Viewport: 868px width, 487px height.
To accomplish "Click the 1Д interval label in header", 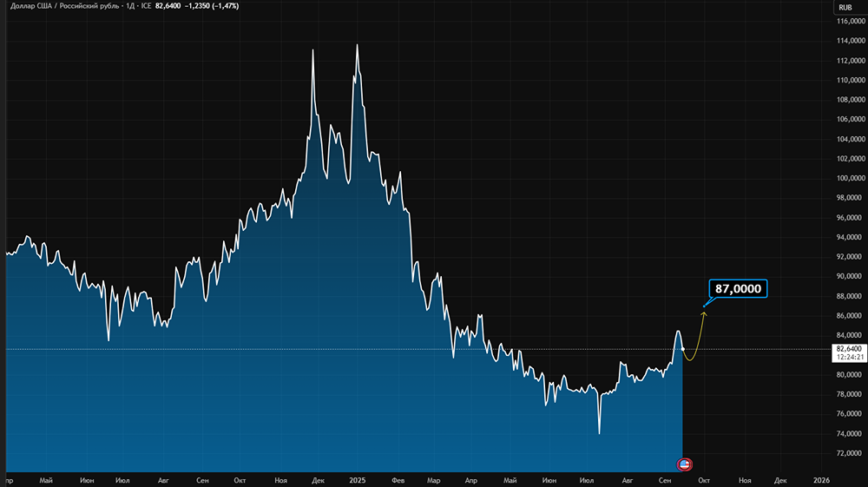I will (x=130, y=6).
